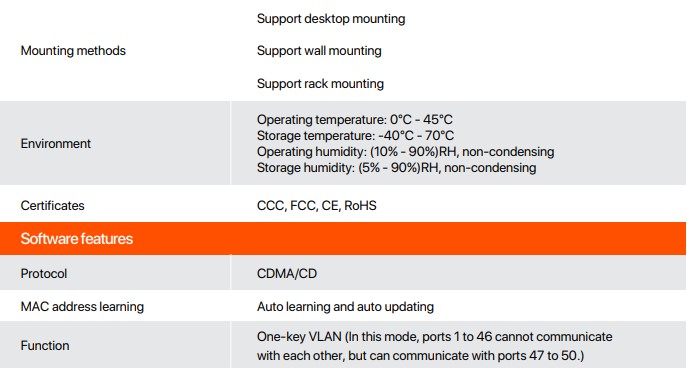Click Operating temperature 0°C - 45°C text
This screenshot has height=368, width=687.
coord(354,120)
